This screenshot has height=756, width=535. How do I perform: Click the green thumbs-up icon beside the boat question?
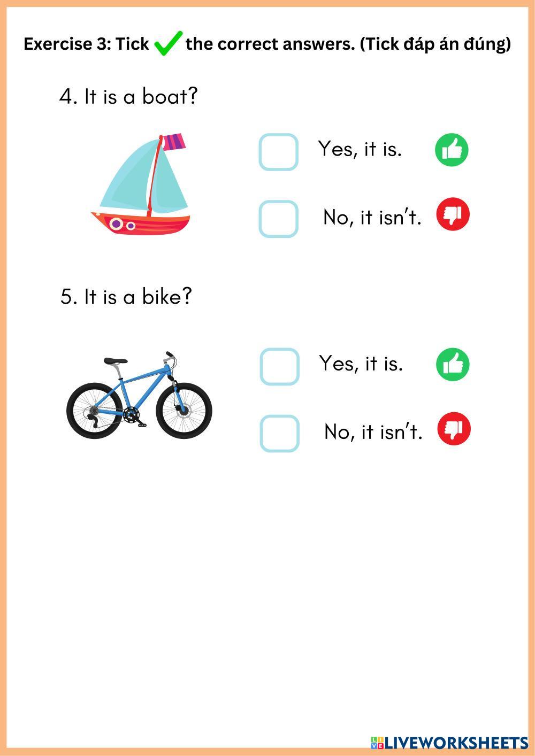452,150
